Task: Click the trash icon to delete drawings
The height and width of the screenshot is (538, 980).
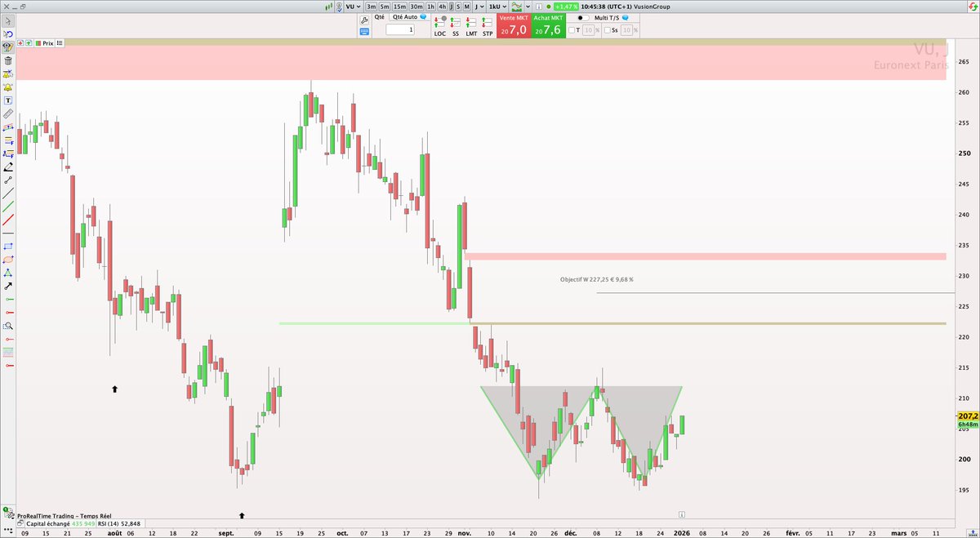Action: coord(7,61)
